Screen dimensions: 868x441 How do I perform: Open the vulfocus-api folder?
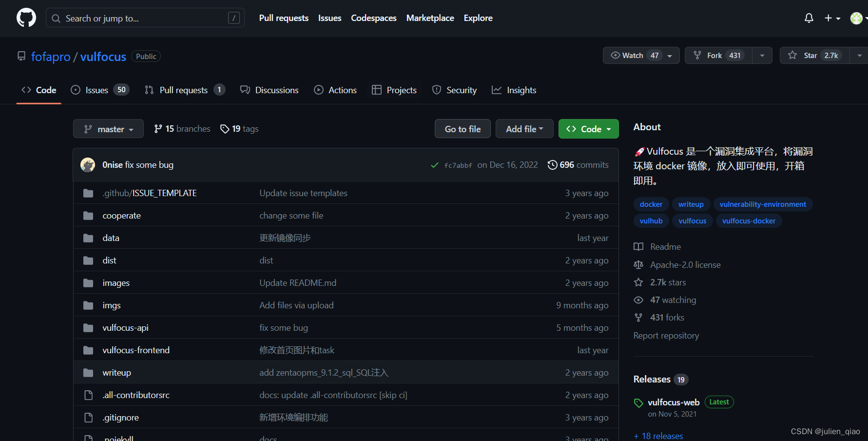(126, 328)
